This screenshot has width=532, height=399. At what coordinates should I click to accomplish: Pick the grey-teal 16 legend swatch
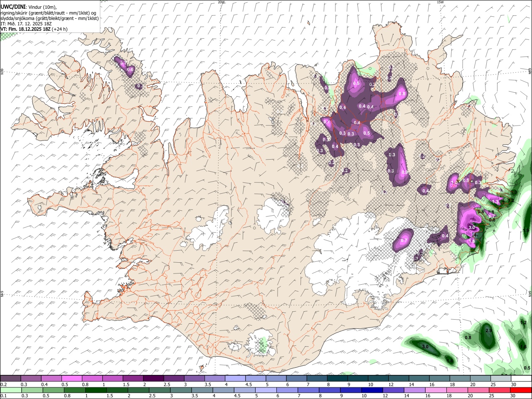tap(439, 378)
